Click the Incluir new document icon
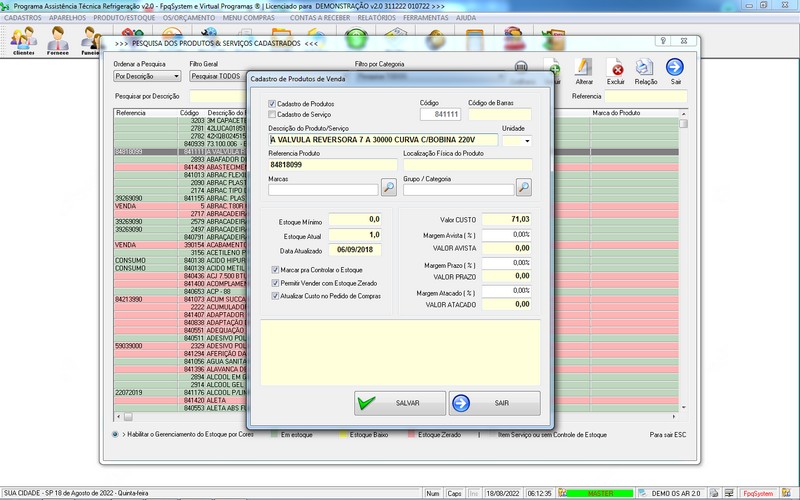 (553, 71)
